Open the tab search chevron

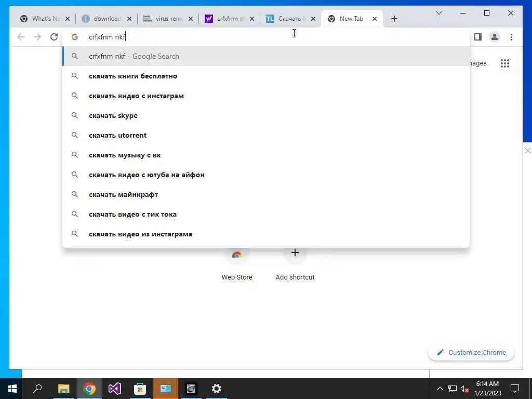[438, 13]
